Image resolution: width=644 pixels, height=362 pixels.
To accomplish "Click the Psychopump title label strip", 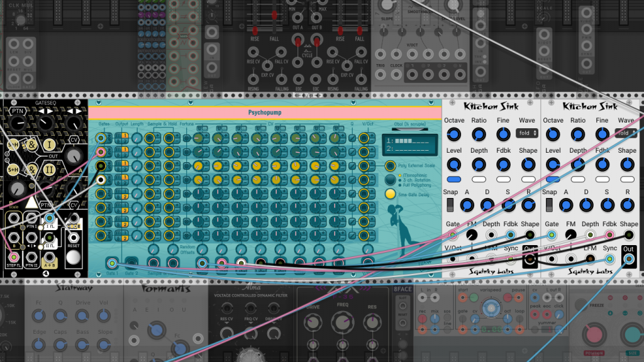I will click(x=265, y=112).
